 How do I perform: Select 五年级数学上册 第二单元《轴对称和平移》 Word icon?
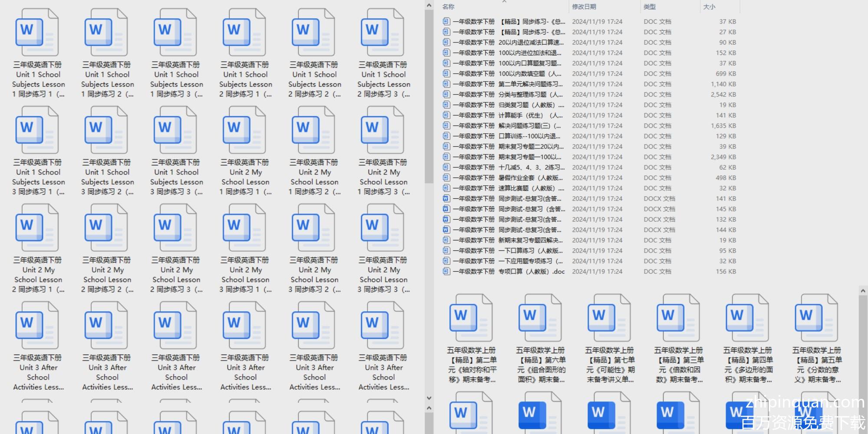[471, 318]
